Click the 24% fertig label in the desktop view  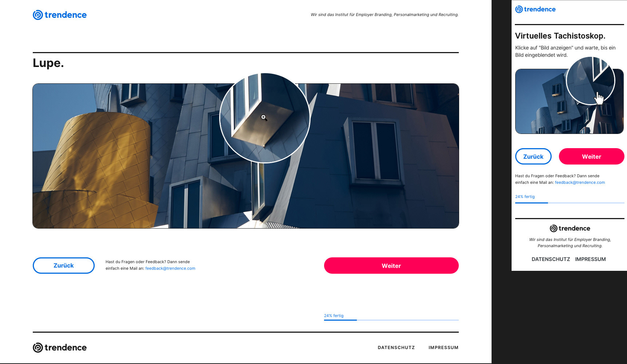click(x=334, y=316)
